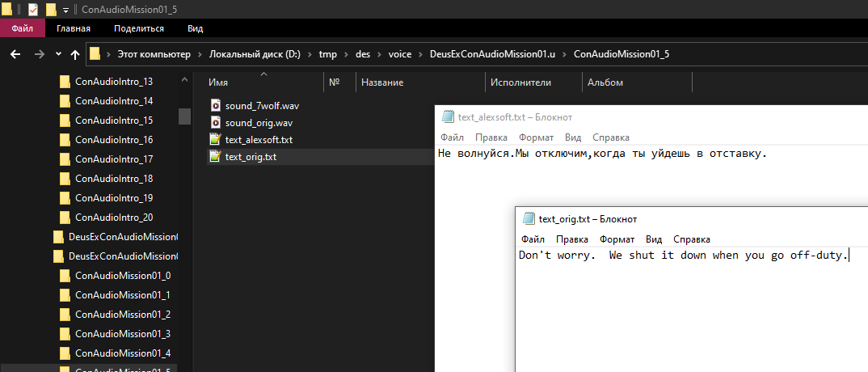Screen dimensions: 868x372
Task: Click the ConAudioIntro_13 folder icon
Action: coord(65,82)
